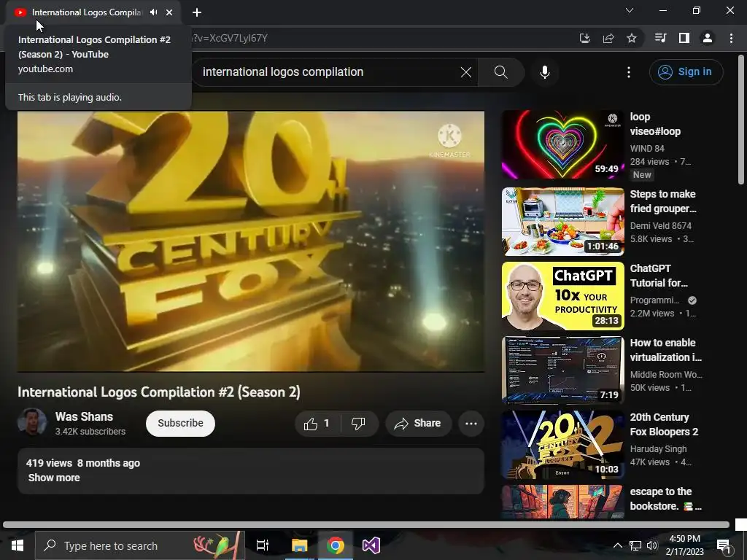Open escape to the bookstore thumbnail
Image resolution: width=747 pixels, height=560 pixels.
(x=562, y=502)
